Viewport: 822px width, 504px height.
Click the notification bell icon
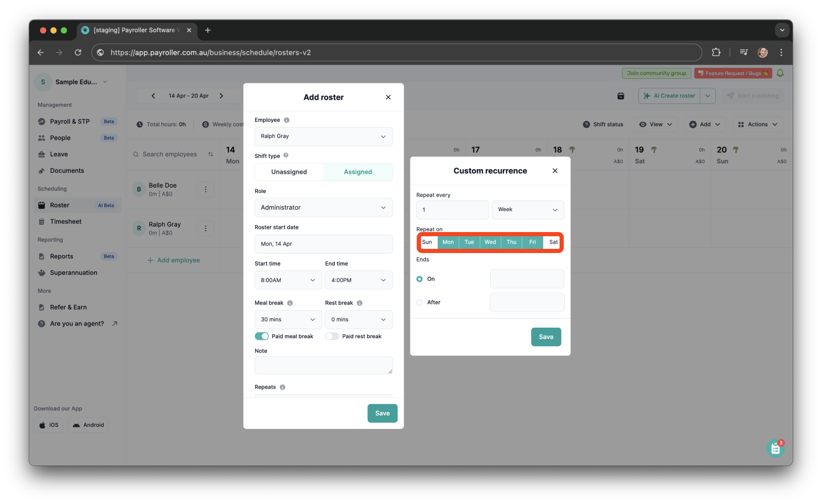[x=780, y=73]
